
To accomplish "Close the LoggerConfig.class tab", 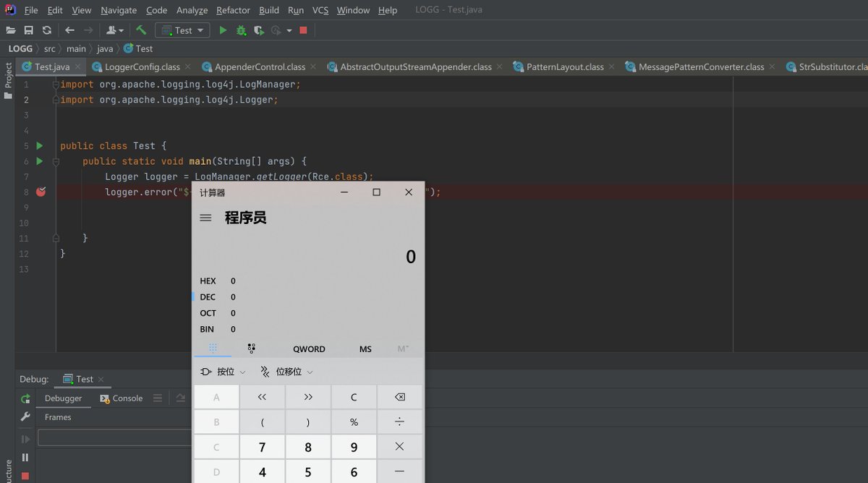I will click(189, 67).
